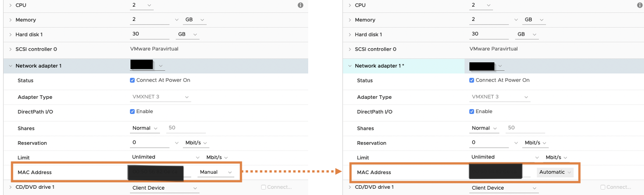Screen dimensions: 644x195
Task: Toggle Connect At Power On in left panel
Action: (132, 81)
